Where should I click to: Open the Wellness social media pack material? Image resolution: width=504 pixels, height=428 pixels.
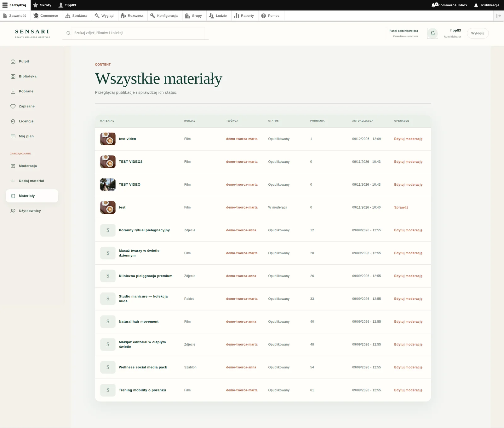(x=143, y=367)
